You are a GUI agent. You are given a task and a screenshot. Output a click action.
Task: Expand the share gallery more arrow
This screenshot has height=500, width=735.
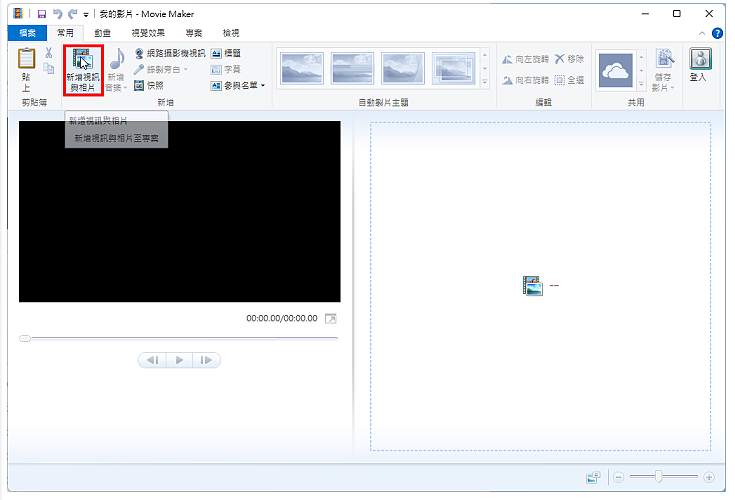(x=641, y=84)
